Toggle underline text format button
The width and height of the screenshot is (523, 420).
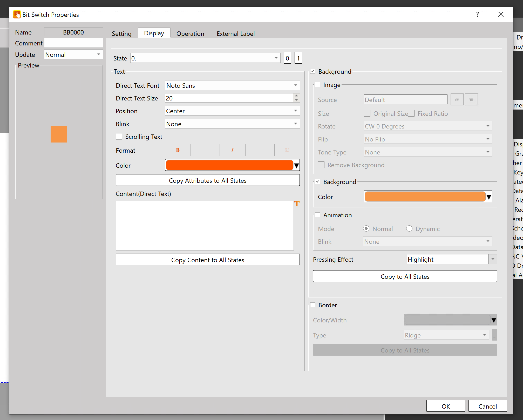(287, 150)
